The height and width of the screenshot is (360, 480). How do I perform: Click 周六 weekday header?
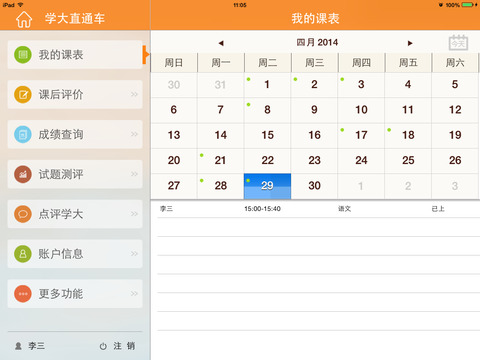[x=455, y=63]
